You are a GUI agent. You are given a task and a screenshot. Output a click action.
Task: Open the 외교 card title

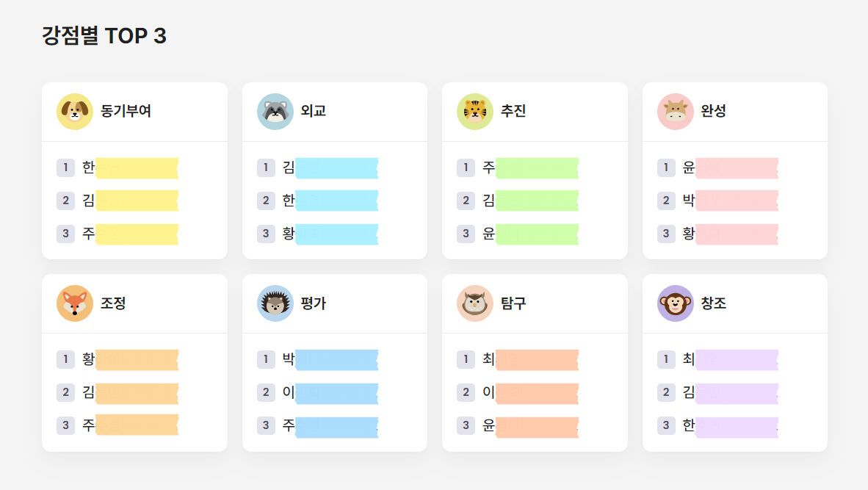point(314,111)
